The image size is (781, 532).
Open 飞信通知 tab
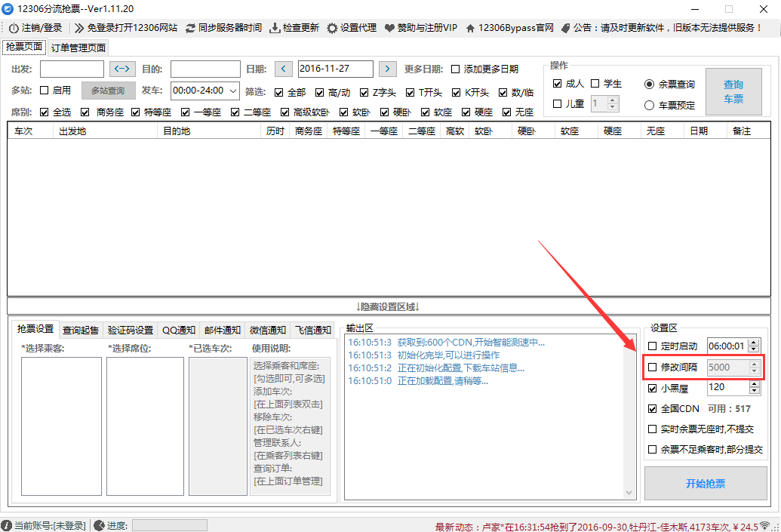tap(312, 330)
